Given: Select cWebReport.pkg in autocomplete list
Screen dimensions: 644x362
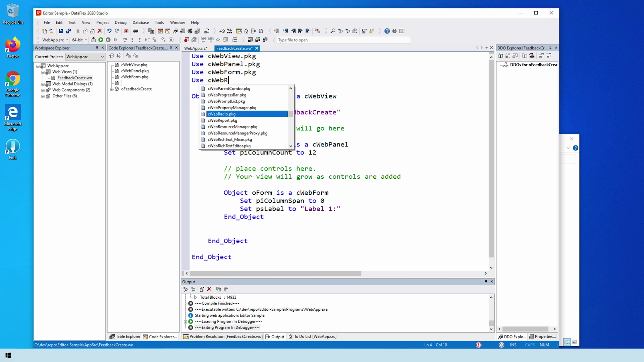Looking at the screenshot, I should pos(222,120).
